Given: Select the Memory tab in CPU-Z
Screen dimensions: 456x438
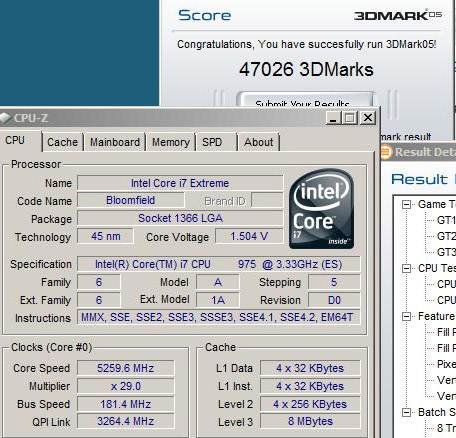Looking at the screenshot, I should (x=171, y=142).
